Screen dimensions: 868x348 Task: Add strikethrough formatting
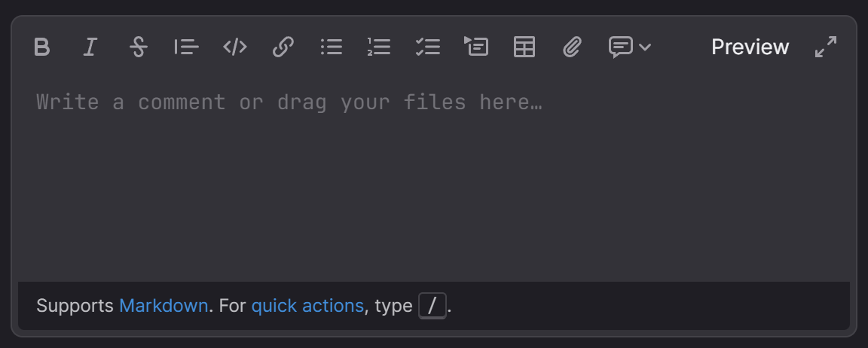138,47
